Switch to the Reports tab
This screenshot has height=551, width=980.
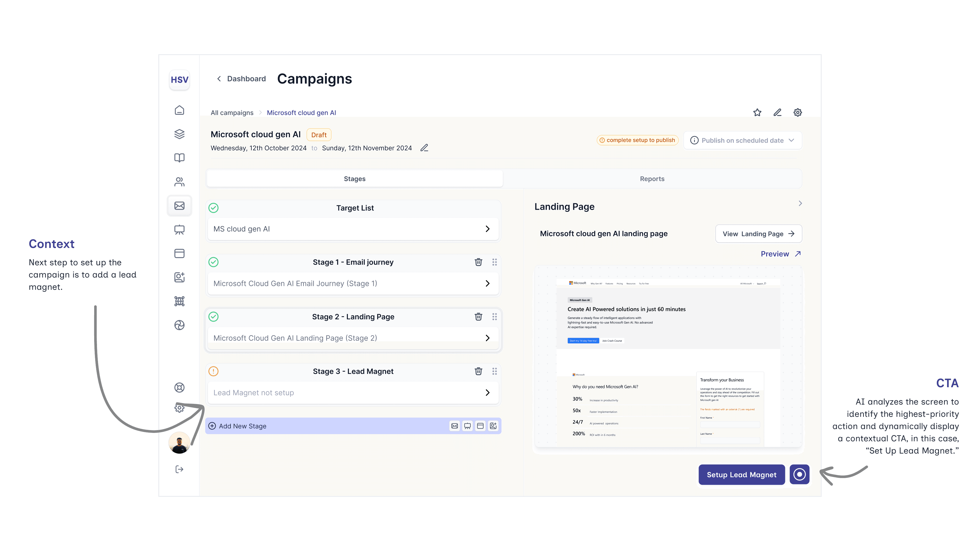click(x=652, y=179)
